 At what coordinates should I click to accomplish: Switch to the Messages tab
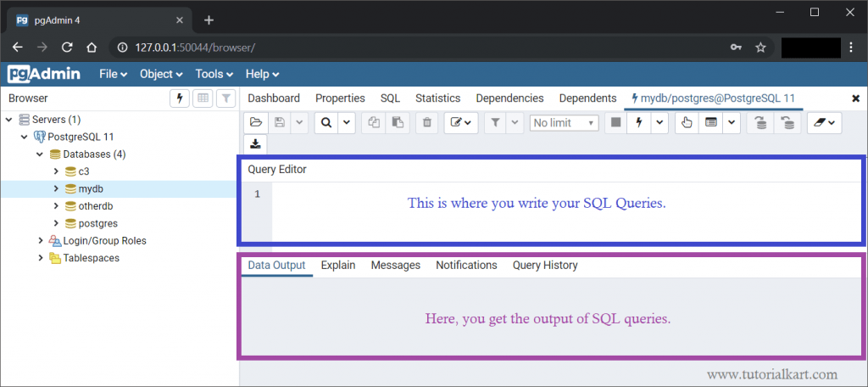[395, 266]
